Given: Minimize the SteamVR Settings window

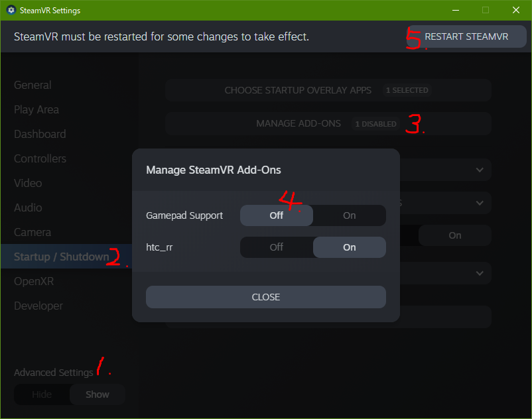Looking at the screenshot, I should click(x=456, y=10).
